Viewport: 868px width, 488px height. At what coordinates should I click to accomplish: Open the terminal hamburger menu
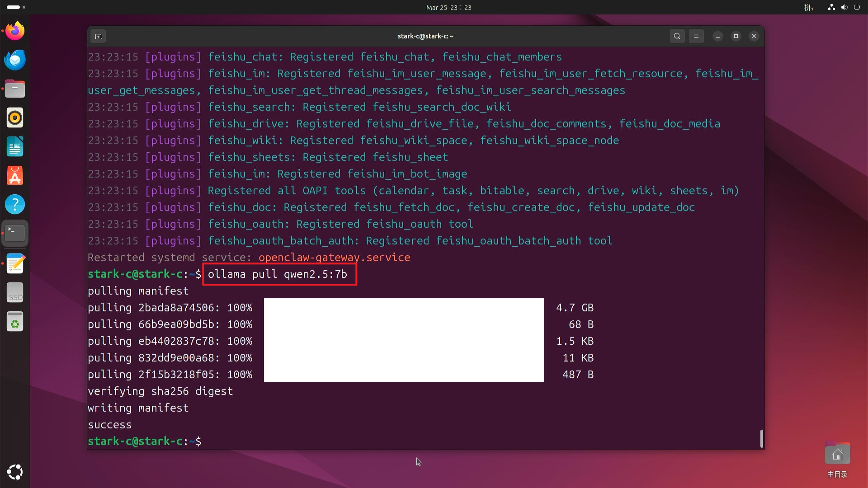tap(696, 36)
